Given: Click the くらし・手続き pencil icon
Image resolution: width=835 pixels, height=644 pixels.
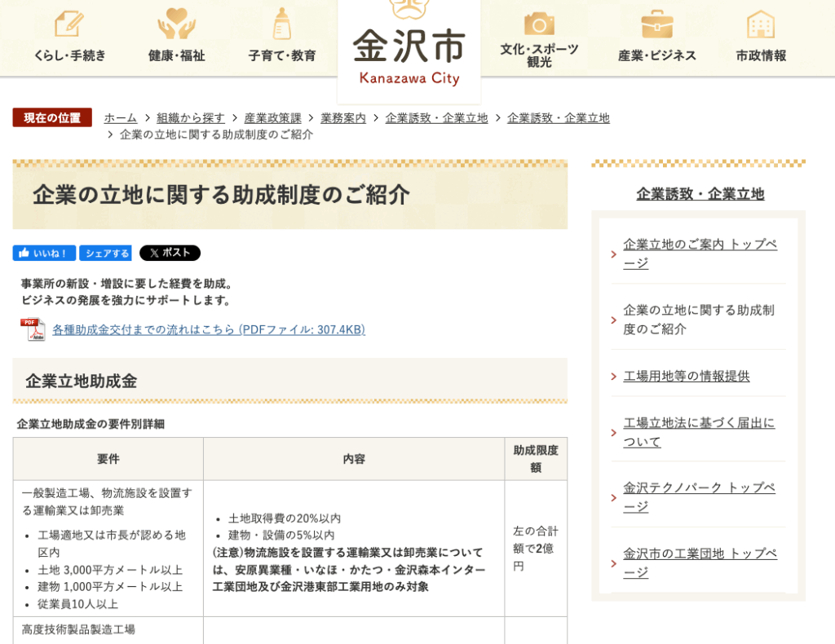Looking at the screenshot, I should pyautogui.click(x=69, y=24).
